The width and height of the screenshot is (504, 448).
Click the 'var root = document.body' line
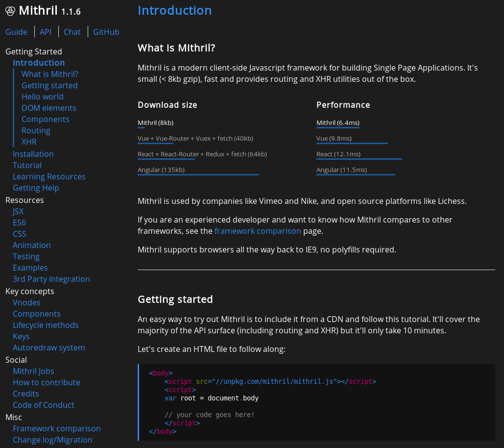pyautogui.click(x=212, y=398)
